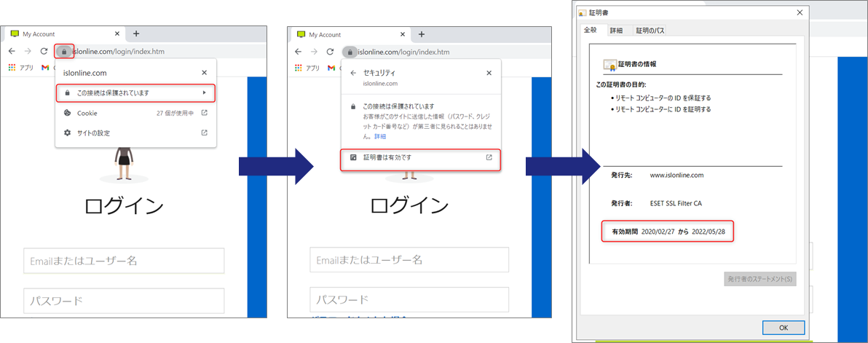Close the islonline.com site info popup
Screen dimensions: 868x343
(x=204, y=73)
